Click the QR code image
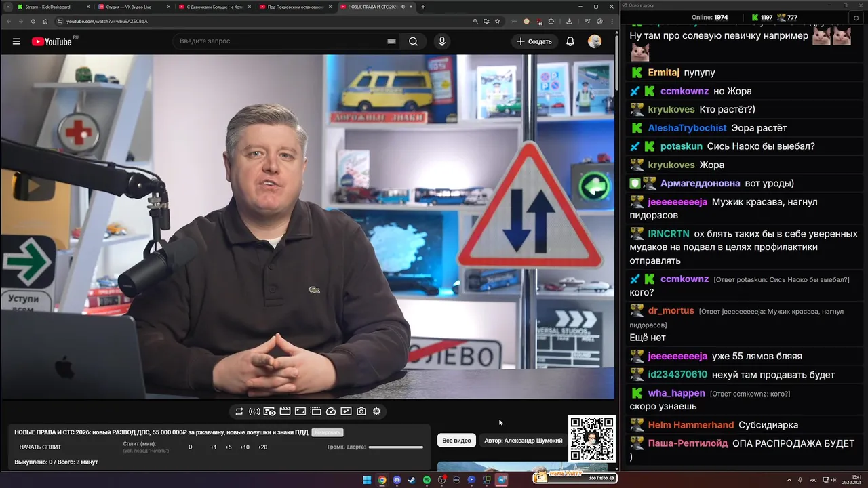 [x=592, y=439]
